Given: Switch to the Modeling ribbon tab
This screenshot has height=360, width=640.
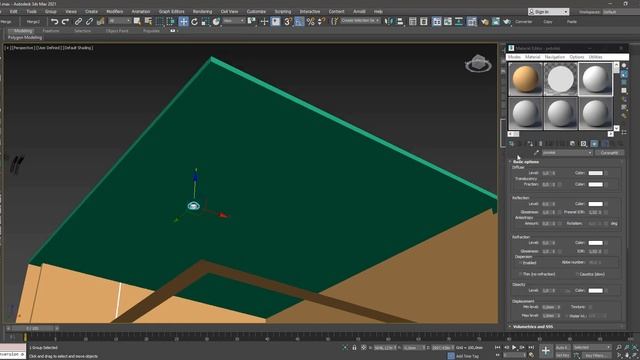Looking at the screenshot, I should coord(22,31).
